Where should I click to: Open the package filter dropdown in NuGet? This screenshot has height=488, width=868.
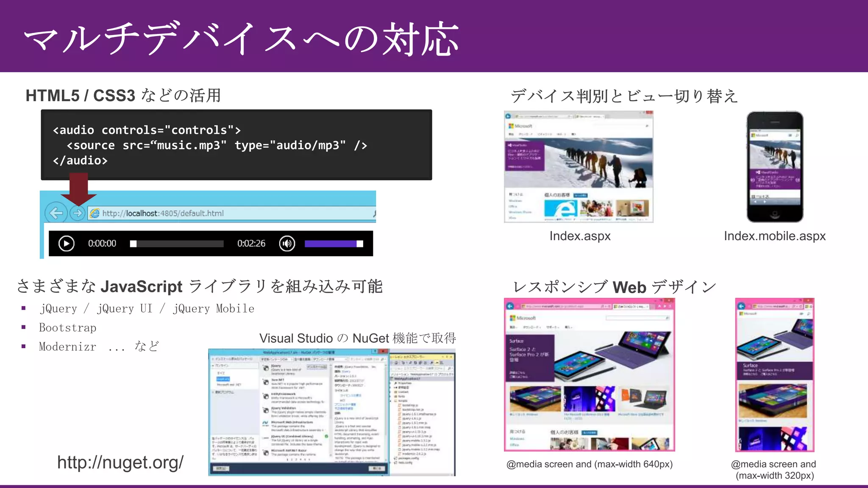click(x=276, y=359)
